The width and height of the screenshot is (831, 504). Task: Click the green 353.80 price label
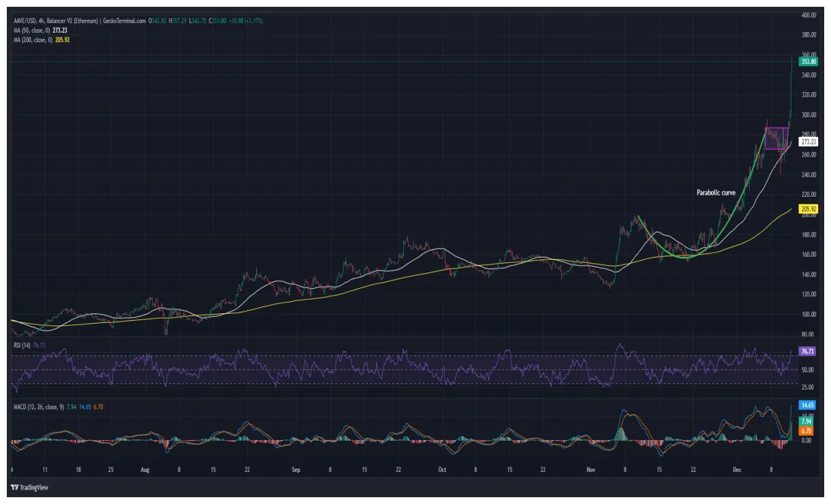[x=808, y=60]
